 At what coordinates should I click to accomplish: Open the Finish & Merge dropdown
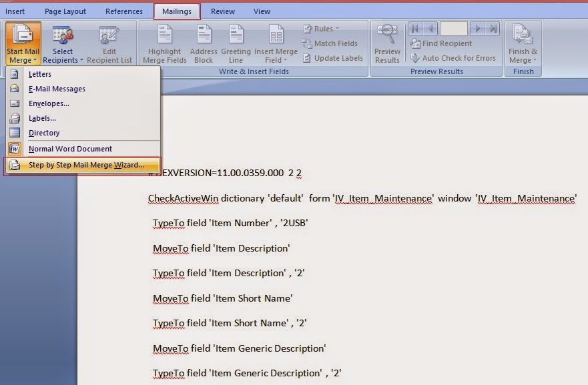pos(523,43)
